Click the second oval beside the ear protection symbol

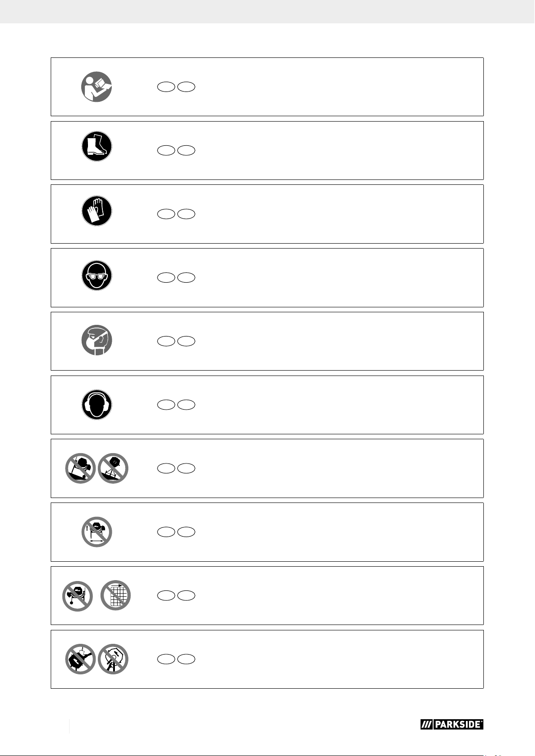(x=186, y=405)
